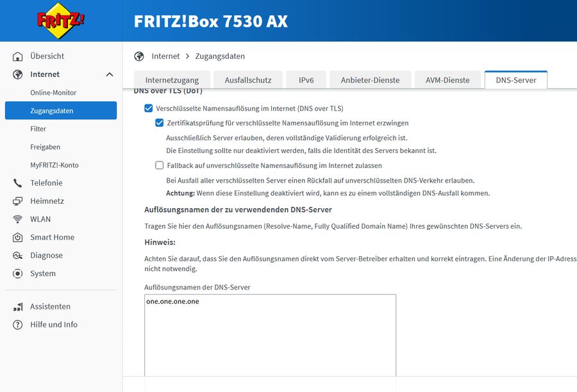
Task: Open Online-Monitor in the sidebar
Action: click(53, 93)
